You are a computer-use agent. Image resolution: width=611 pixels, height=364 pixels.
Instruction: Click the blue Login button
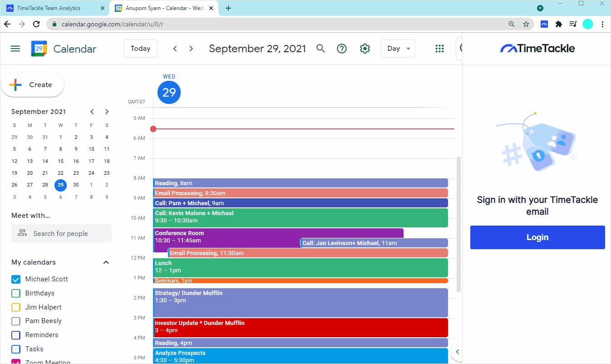[x=537, y=237]
